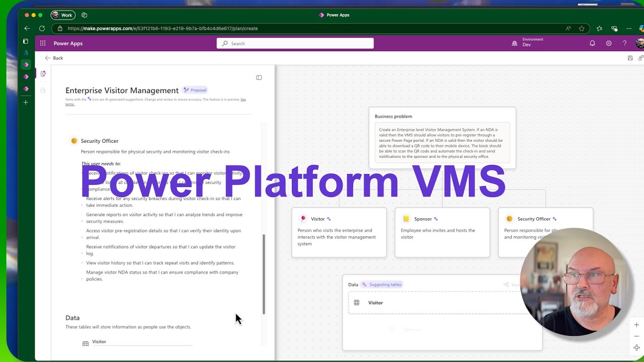
Task: Add this page to favorites
Action: pos(582,29)
